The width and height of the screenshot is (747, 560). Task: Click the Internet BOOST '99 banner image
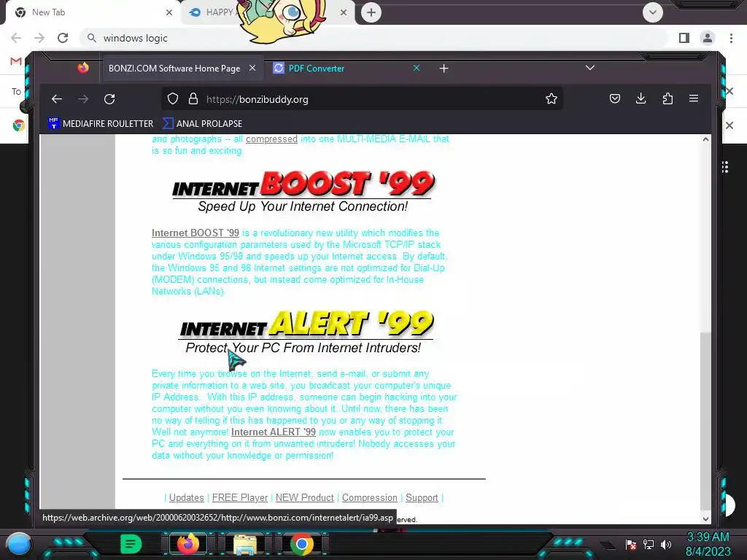pos(303,191)
